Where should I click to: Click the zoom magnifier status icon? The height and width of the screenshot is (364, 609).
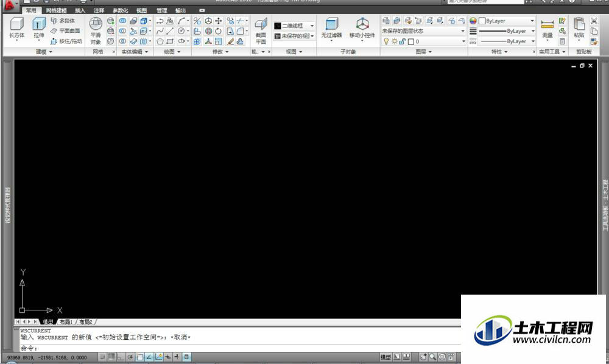click(432, 357)
